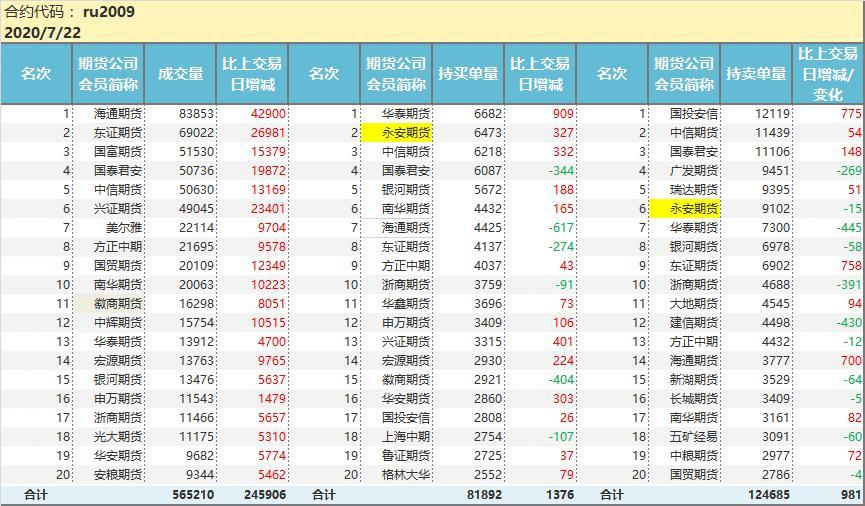The width and height of the screenshot is (865, 506).
Task: Click the short total 124685
Action: point(769,494)
